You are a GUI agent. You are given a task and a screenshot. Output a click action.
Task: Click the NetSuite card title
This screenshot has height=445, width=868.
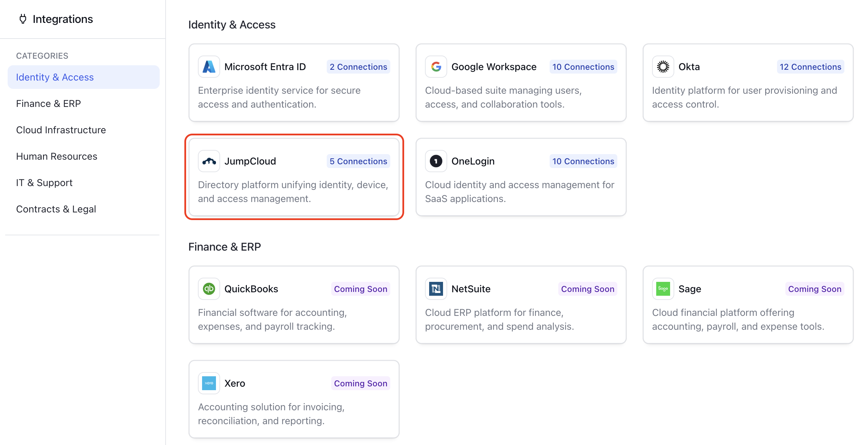(x=471, y=289)
